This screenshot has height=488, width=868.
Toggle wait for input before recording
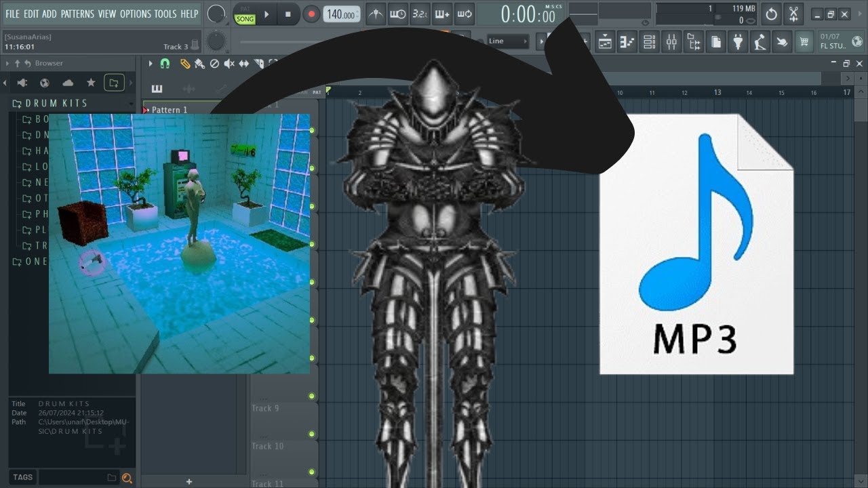398,14
